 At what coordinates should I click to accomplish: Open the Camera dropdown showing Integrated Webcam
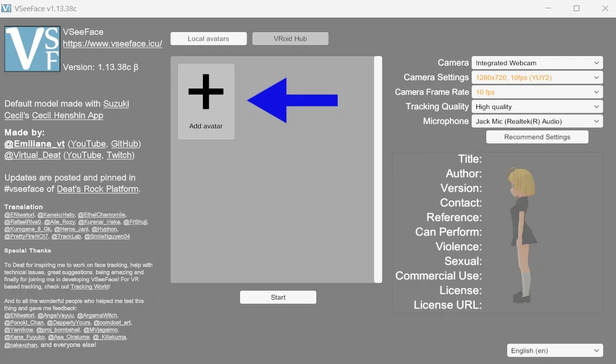coord(537,63)
